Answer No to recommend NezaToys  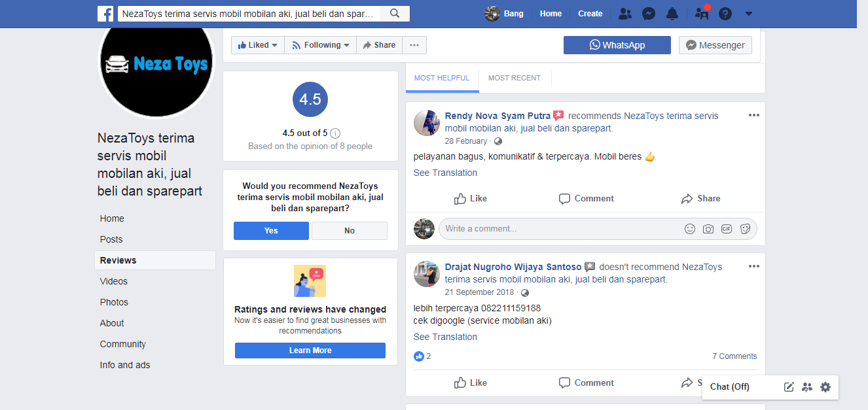coord(350,231)
